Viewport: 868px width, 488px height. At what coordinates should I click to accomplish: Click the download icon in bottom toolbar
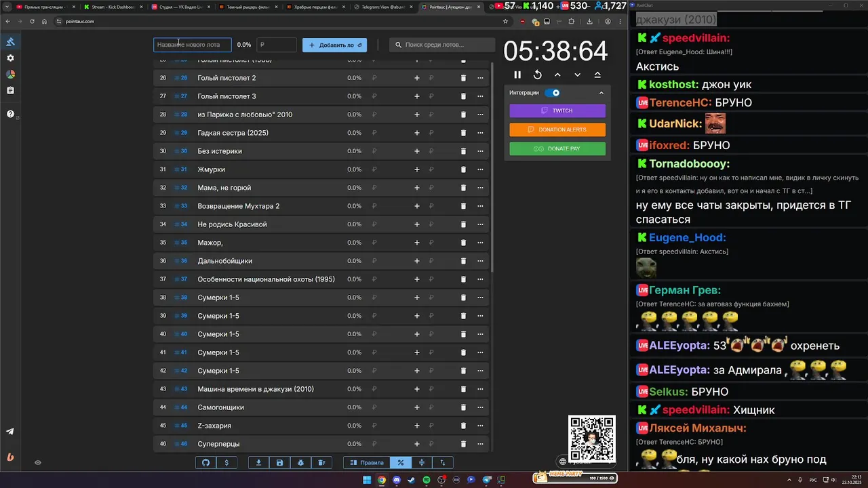coord(258,463)
